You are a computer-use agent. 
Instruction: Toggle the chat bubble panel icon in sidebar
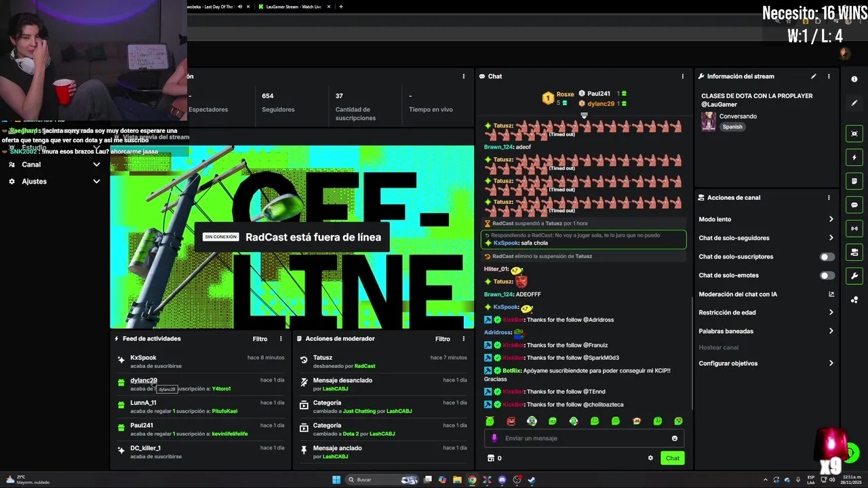pyautogui.click(x=854, y=205)
